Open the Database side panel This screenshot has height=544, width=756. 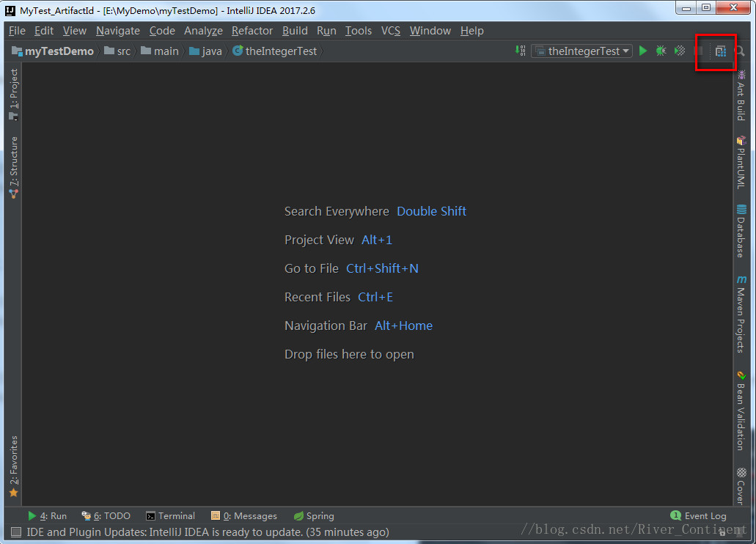741,231
